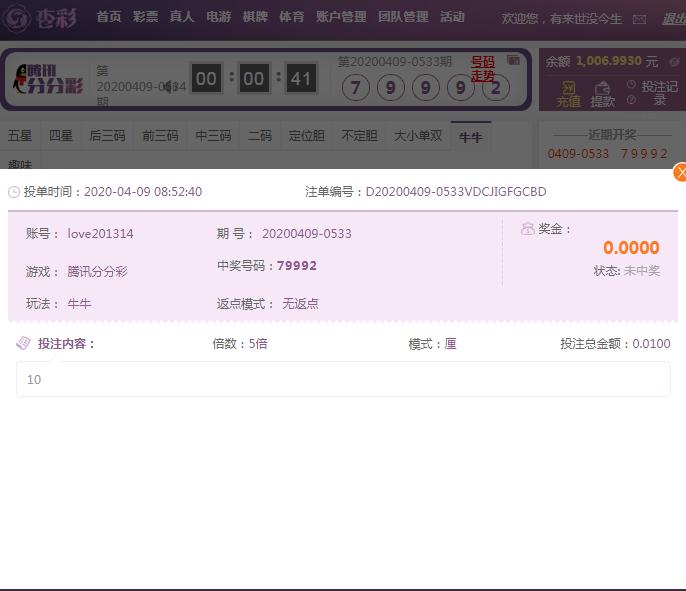Switch to 后三码 tab
Screen dimensions: 686x591
click(107, 136)
